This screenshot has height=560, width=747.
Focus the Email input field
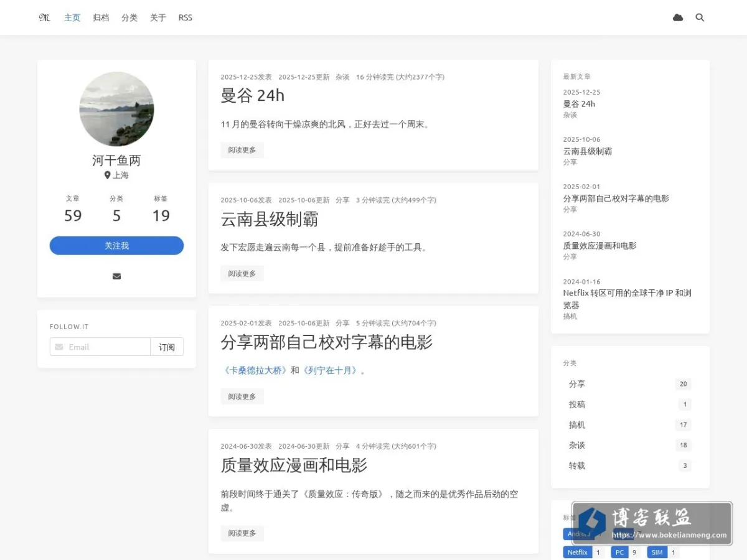pyautogui.click(x=100, y=347)
